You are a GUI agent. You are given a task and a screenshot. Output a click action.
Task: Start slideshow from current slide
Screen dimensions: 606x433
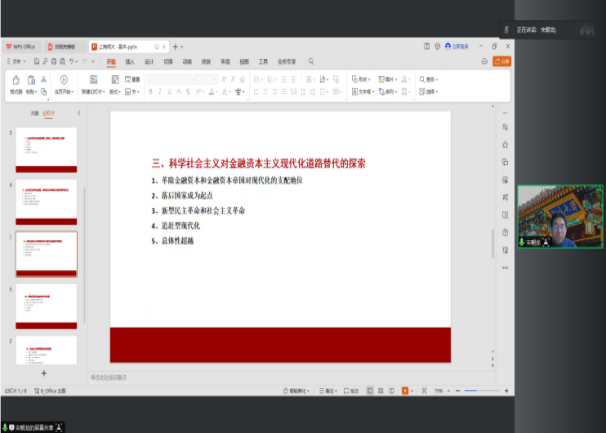pos(63,79)
